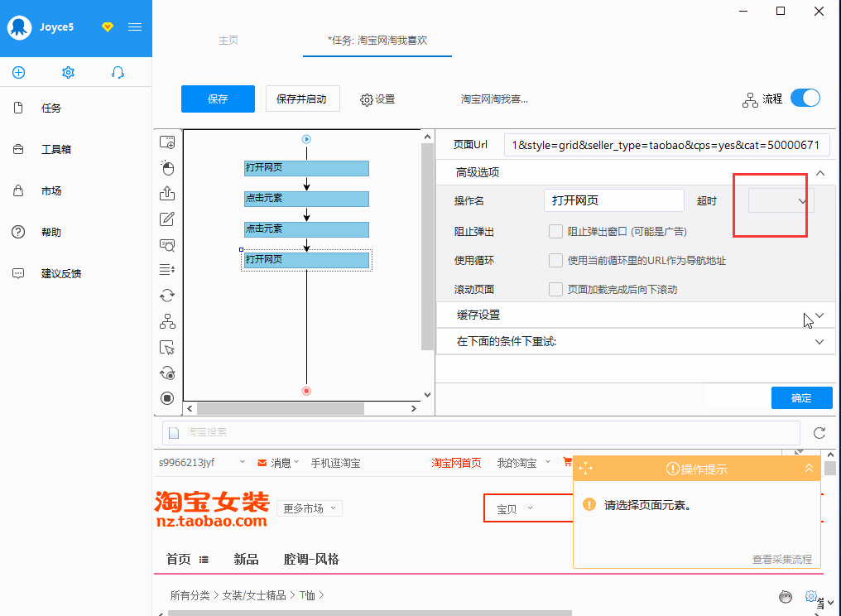The image size is (841, 616).
Task: Select the first 打开网页 workflow step
Action: tap(306, 168)
